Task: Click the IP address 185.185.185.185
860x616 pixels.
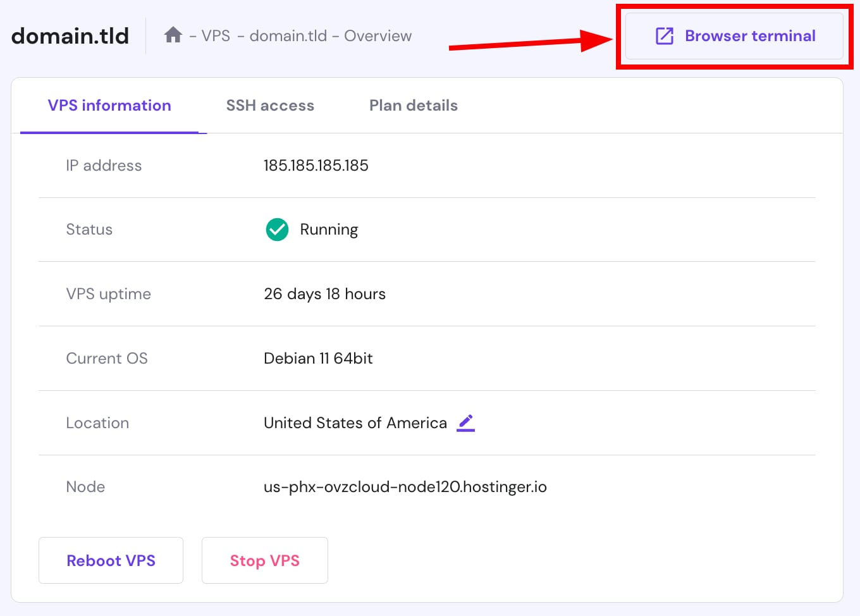Action: (316, 165)
